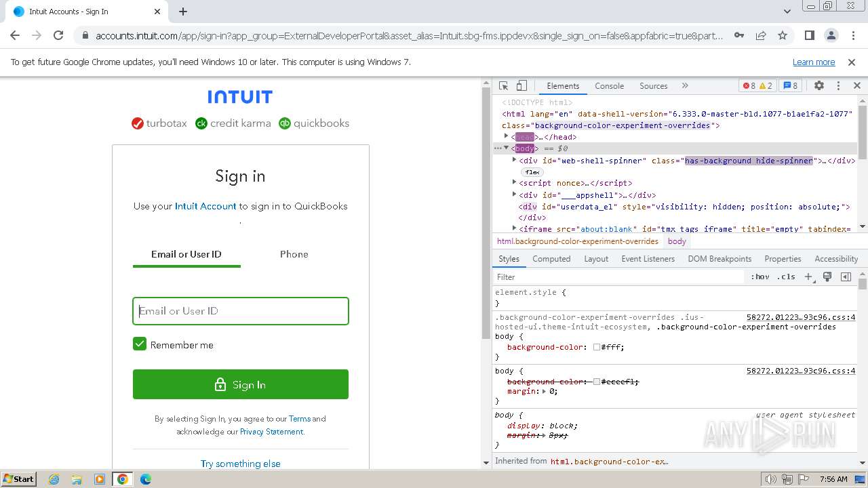Expand the iframe tmx tags node
The width and height of the screenshot is (868, 488).
point(514,228)
